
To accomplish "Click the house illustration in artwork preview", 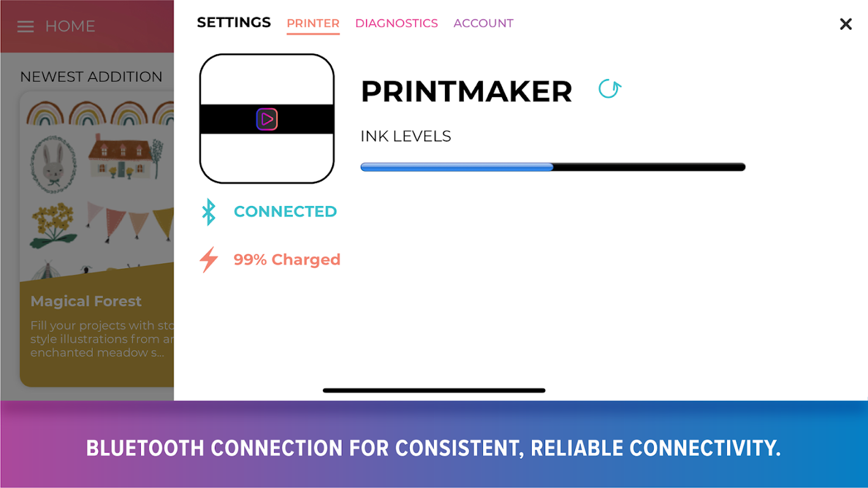I will [x=119, y=157].
